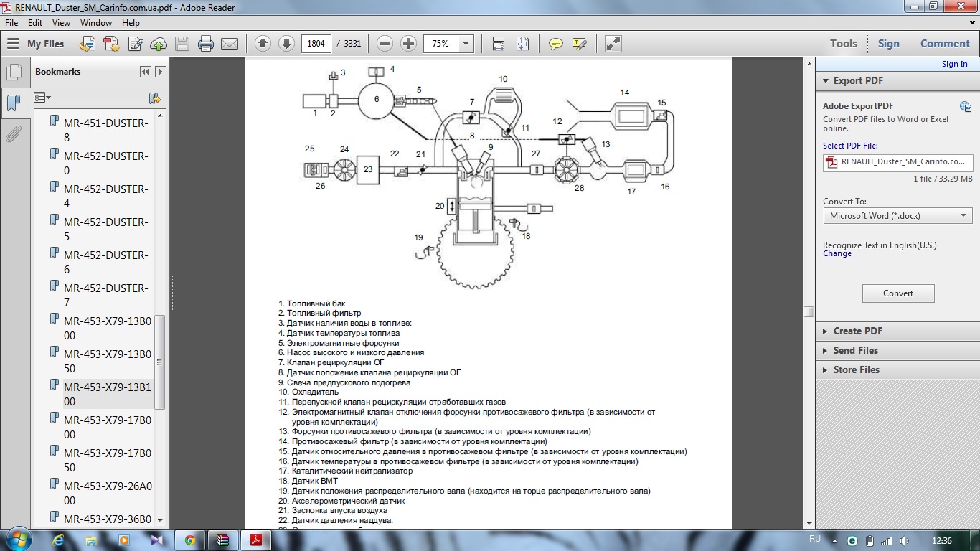
Task: Click the Open file icon
Action: [x=87, y=44]
